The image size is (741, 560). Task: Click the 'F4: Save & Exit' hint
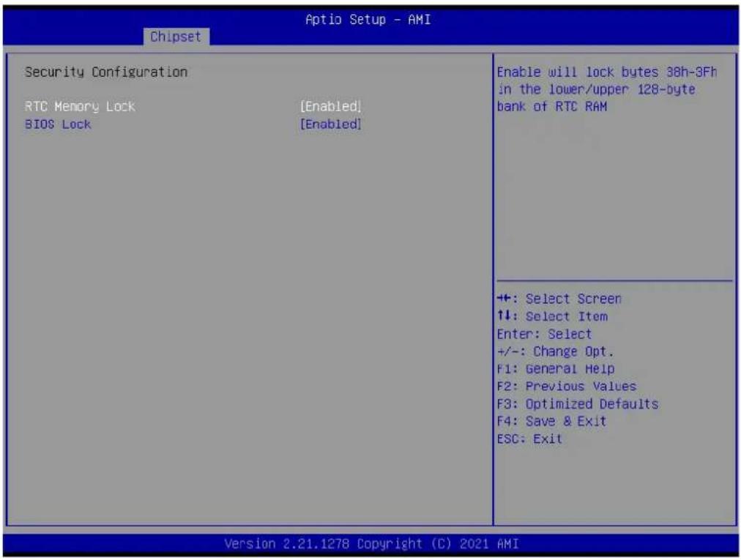(x=551, y=421)
